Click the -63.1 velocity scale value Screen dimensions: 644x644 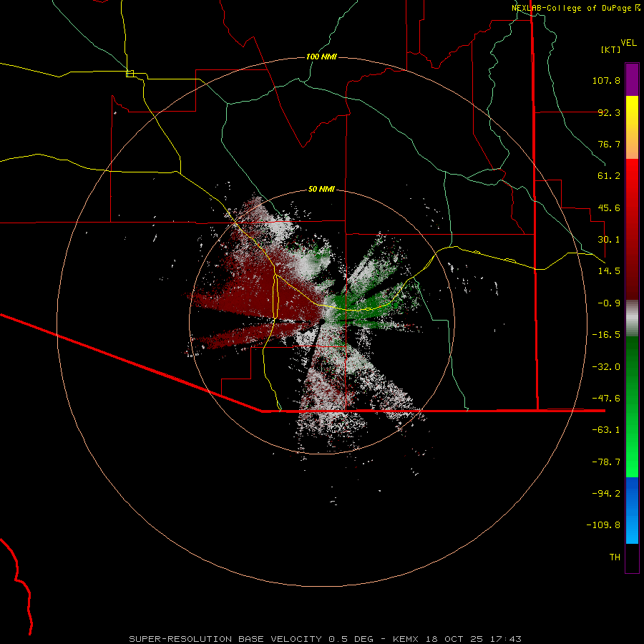click(606, 430)
